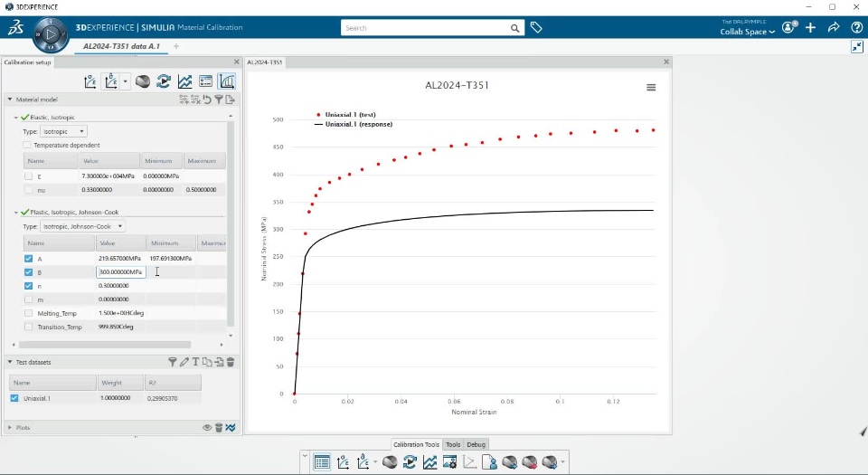868x475 pixels.
Task: Click the export icon in Material model header
Action: click(x=231, y=100)
